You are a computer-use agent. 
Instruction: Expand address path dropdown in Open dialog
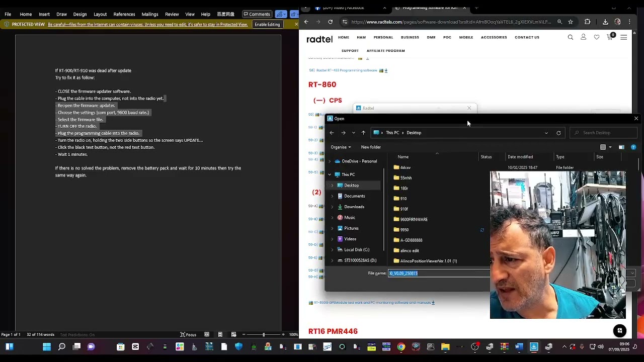click(x=546, y=133)
